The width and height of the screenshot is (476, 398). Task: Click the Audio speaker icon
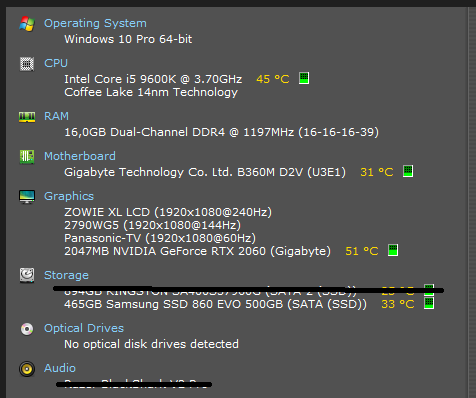pyautogui.click(x=27, y=369)
